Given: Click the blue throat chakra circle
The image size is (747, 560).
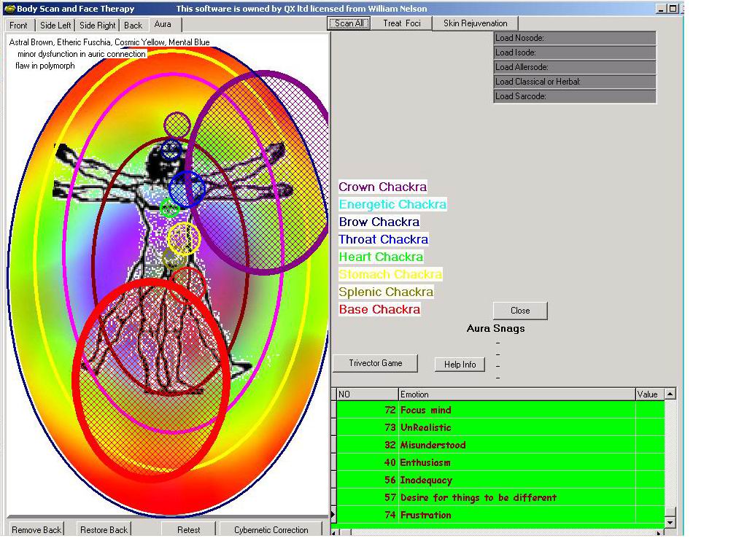Looking at the screenshot, I should pyautogui.click(x=187, y=189).
